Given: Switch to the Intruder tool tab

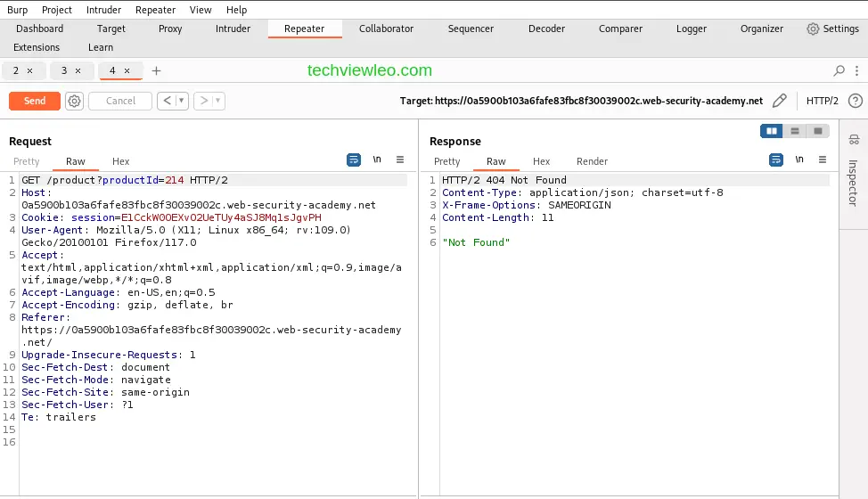Looking at the screenshot, I should [233, 29].
